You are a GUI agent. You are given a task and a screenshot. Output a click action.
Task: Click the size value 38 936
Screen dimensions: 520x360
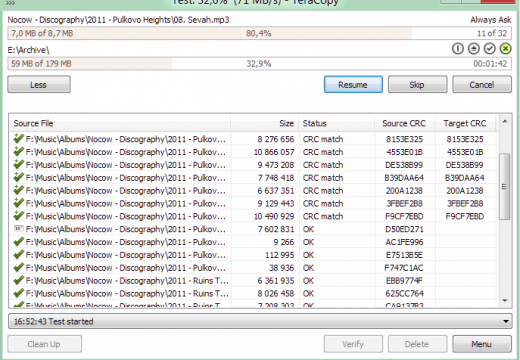[282, 268]
